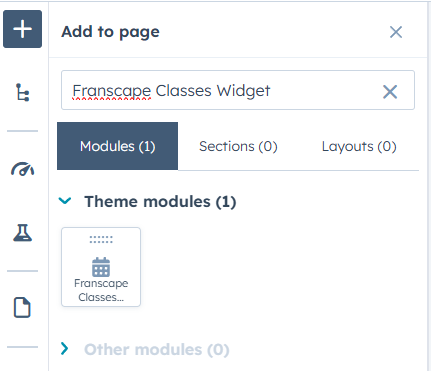The image size is (431, 371).
Task: Clear the search text with the X
Action: (x=390, y=92)
